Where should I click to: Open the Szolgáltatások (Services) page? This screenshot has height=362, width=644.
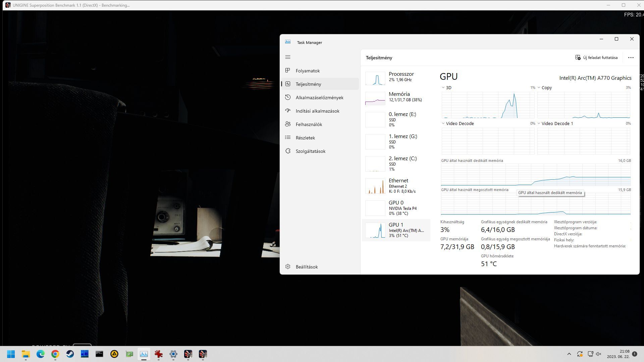320,151
